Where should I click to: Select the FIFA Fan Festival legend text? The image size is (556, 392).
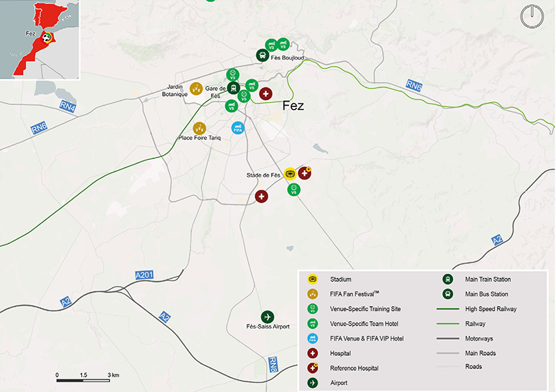(x=354, y=294)
